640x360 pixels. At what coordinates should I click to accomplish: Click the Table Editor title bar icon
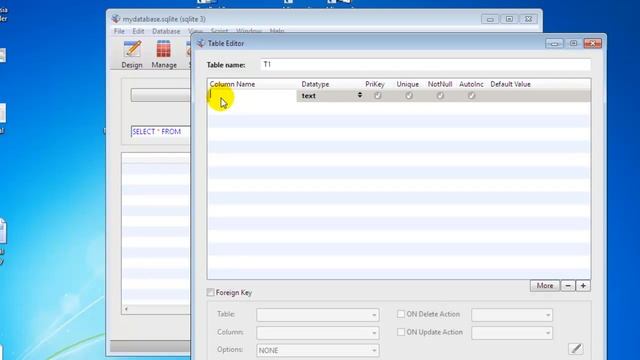(201, 43)
